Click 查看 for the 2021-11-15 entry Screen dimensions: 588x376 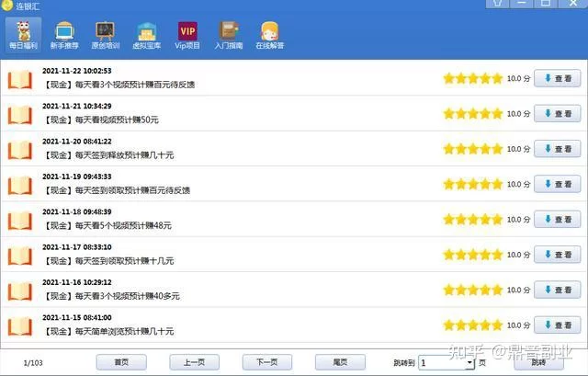tap(557, 325)
